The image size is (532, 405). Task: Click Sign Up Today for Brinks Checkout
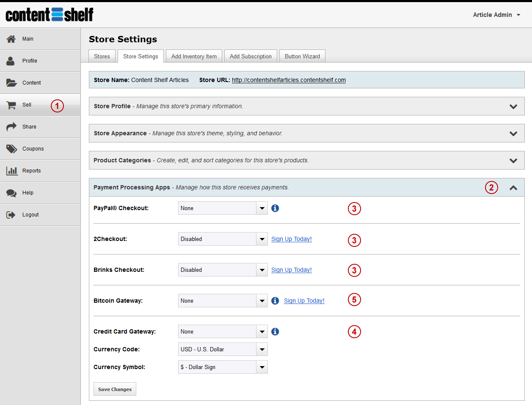point(292,270)
